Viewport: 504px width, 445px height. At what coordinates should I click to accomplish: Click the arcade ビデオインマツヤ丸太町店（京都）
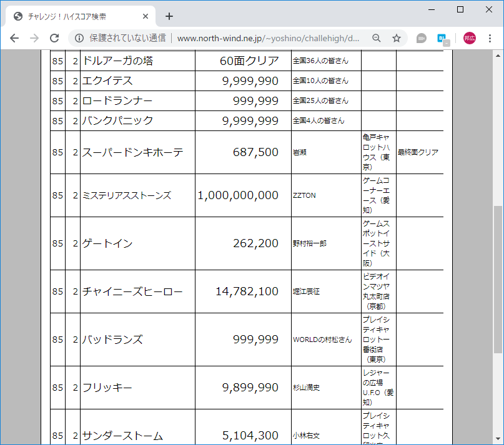click(377, 291)
